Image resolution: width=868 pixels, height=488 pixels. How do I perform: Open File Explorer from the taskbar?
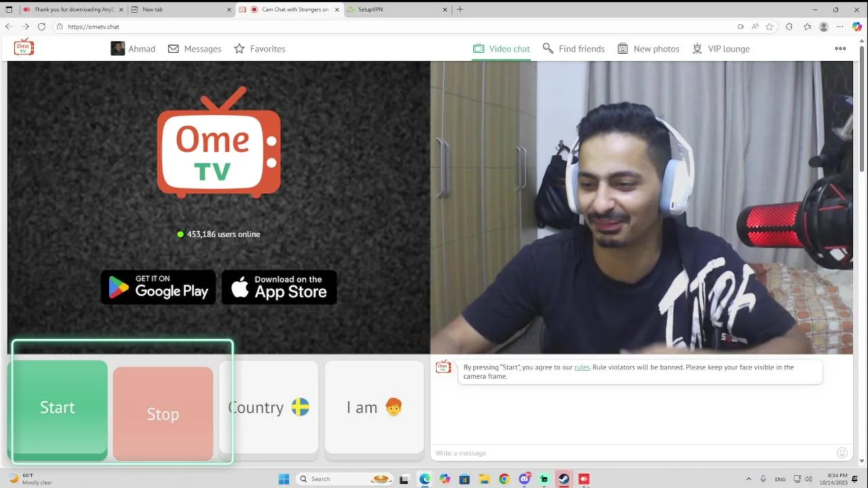pyautogui.click(x=484, y=479)
